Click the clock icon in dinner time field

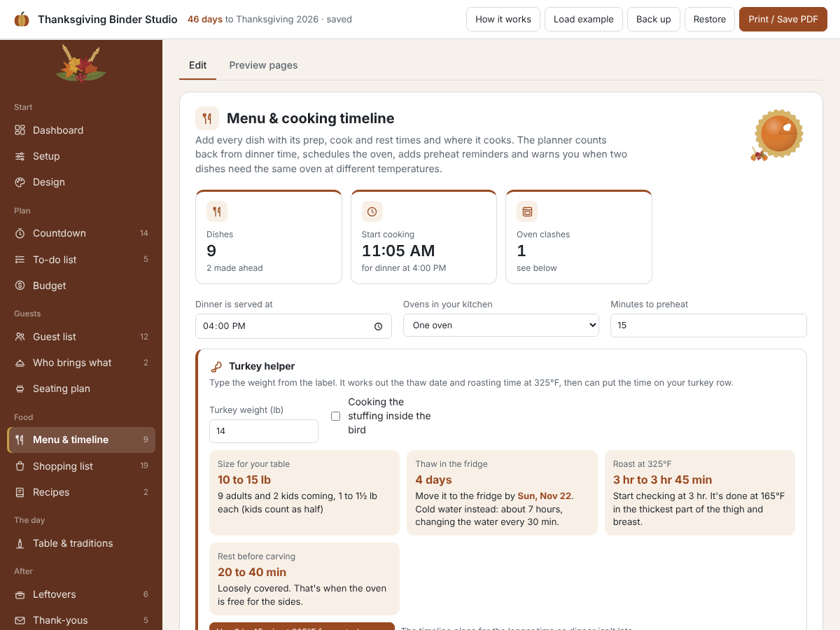(379, 326)
